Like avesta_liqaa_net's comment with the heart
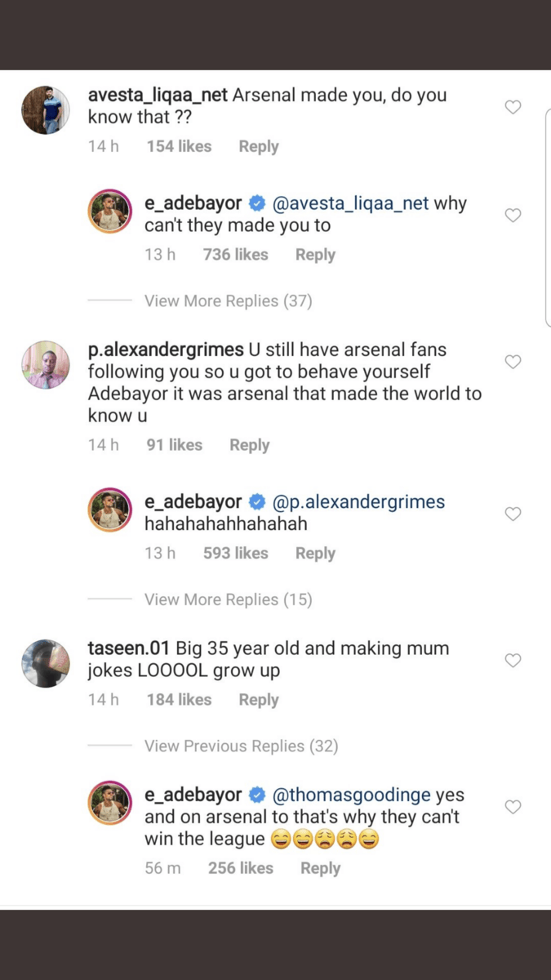 (513, 107)
